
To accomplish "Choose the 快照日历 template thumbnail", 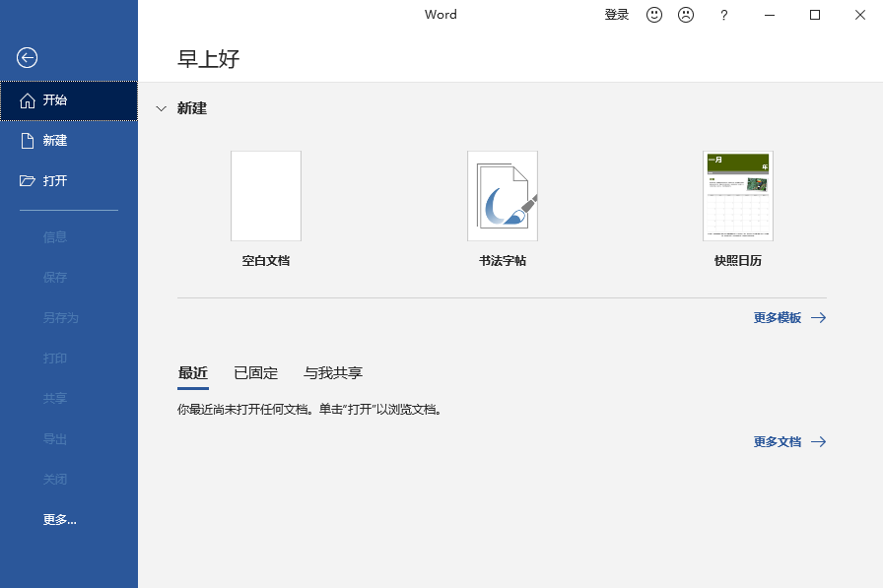I will point(738,196).
